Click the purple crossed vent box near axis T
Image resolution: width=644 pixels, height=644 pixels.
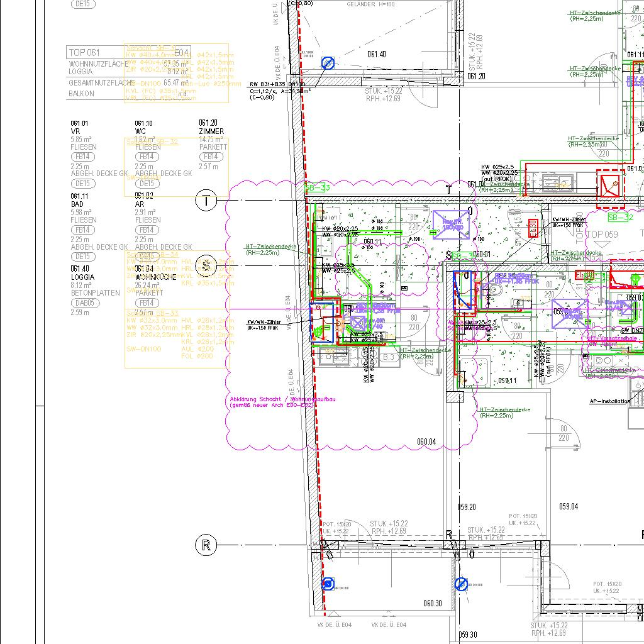[x=451, y=225]
